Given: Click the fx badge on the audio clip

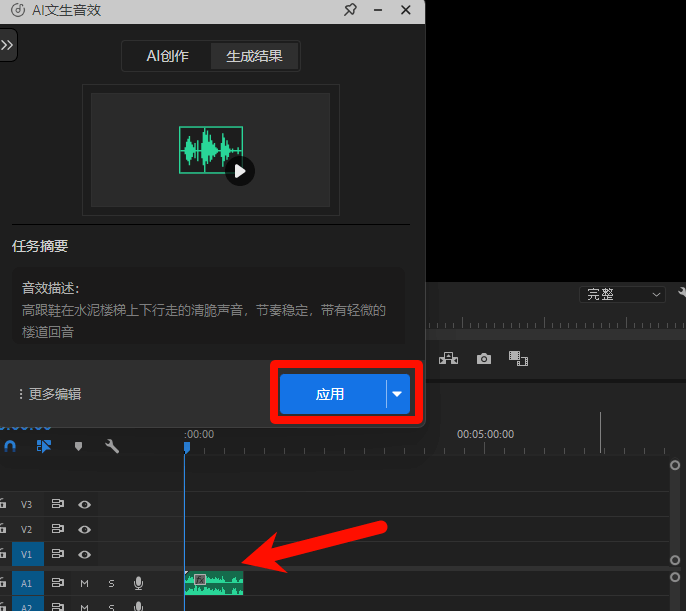Looking at the screenshot, I should click(x=200, y=580).
